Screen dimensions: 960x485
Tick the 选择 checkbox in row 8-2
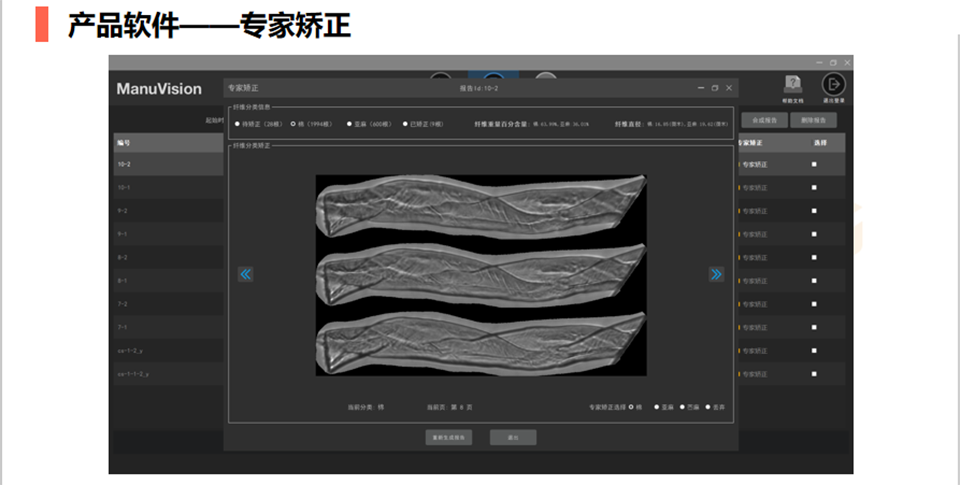pos(814,257)
